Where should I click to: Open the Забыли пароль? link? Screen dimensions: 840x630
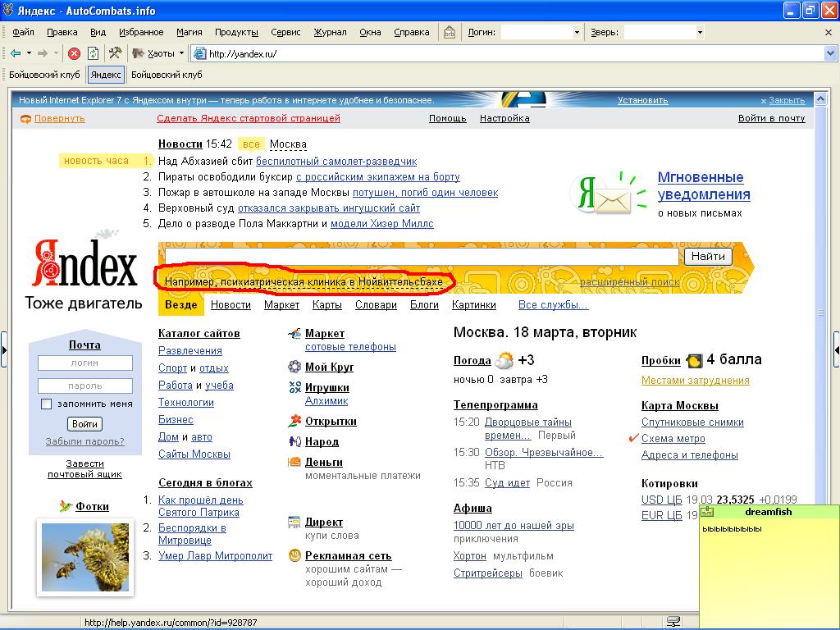pos(84,441)
